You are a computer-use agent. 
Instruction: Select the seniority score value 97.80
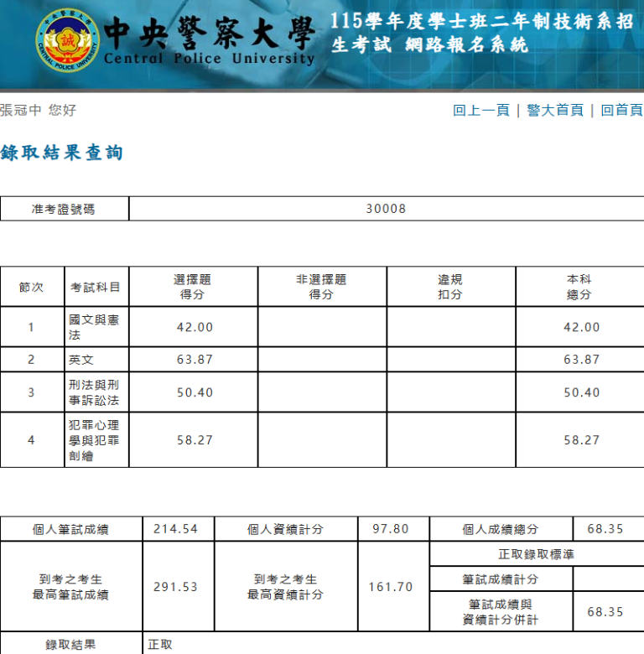(x=391, y=529)
